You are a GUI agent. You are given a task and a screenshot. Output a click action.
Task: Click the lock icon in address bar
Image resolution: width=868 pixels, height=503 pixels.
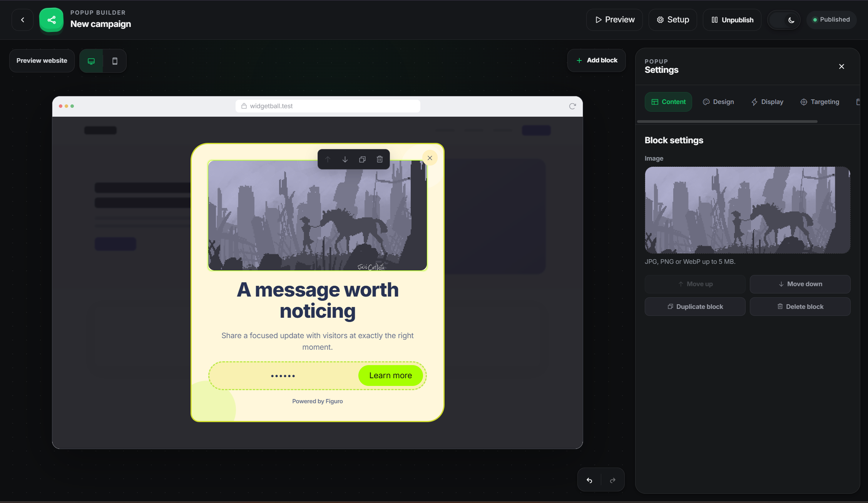(x=244, y=106)
